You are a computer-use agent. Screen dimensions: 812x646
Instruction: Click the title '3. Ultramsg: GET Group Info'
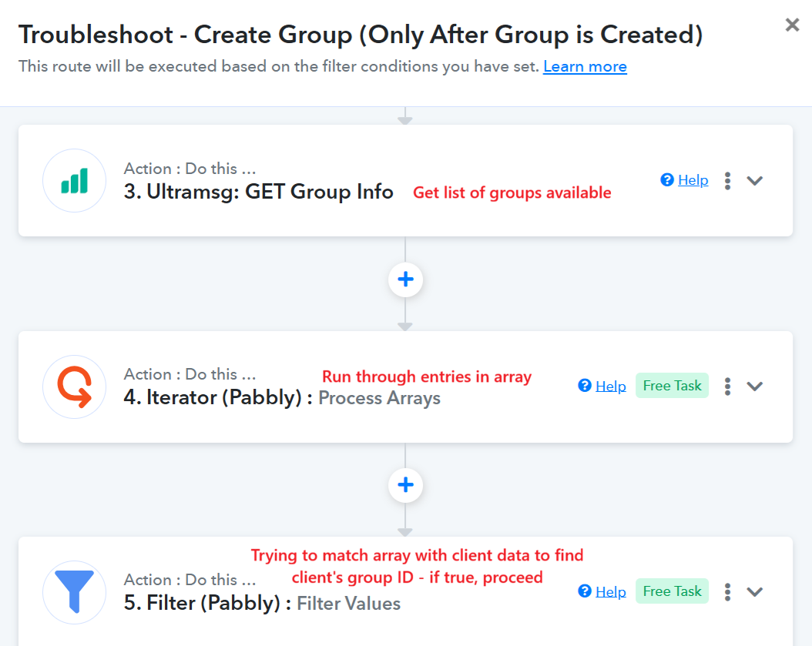pos(258,192)
